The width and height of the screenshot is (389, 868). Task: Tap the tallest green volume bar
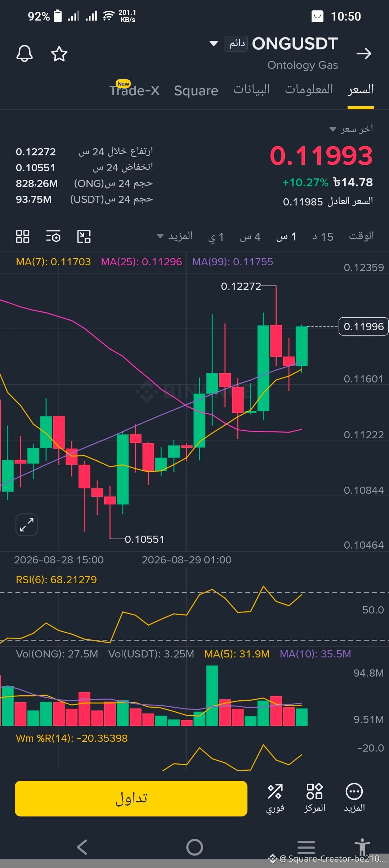[x=212, y=695]
